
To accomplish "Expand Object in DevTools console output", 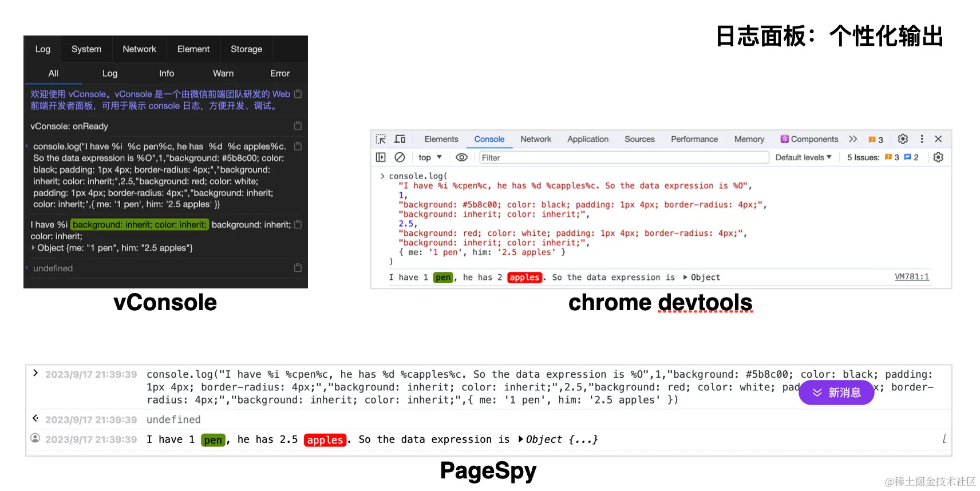I will coord(685,278).
